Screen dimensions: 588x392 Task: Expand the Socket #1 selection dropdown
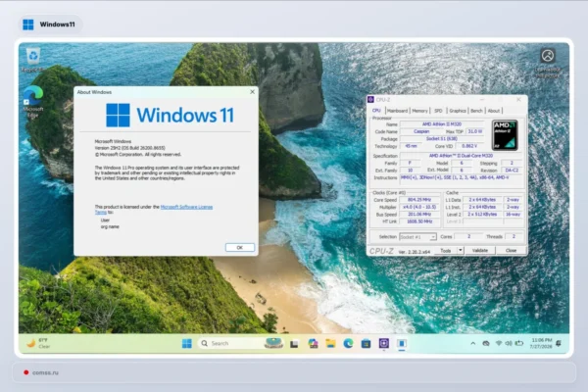(x=417, y=237)
